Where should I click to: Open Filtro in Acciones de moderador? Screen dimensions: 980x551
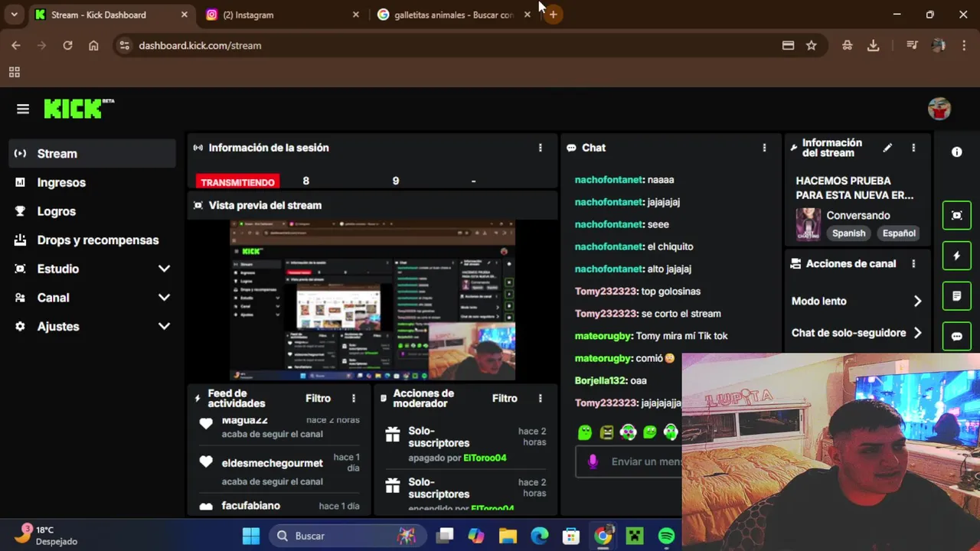tap(505, 398)
